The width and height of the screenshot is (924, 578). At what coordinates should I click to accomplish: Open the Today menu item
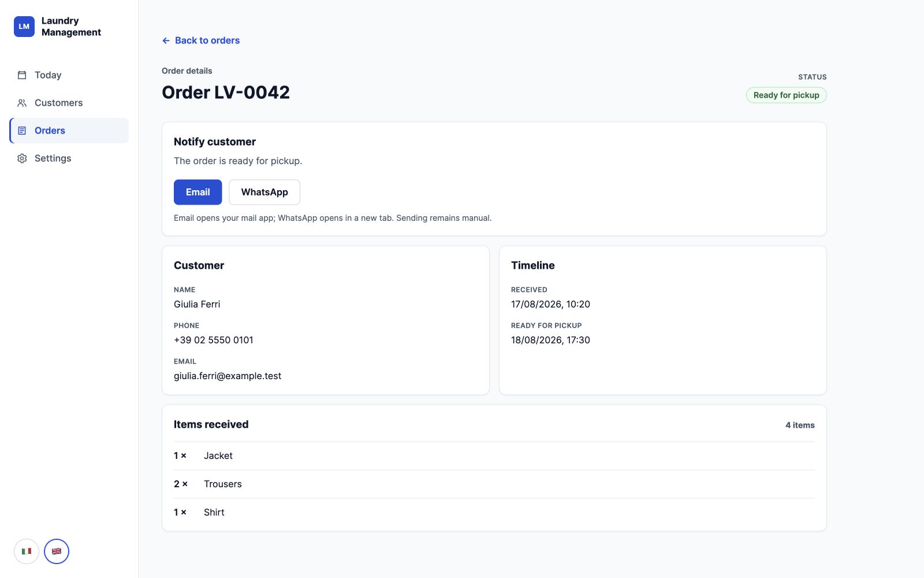pyautogui.click(x=69, y=75)
